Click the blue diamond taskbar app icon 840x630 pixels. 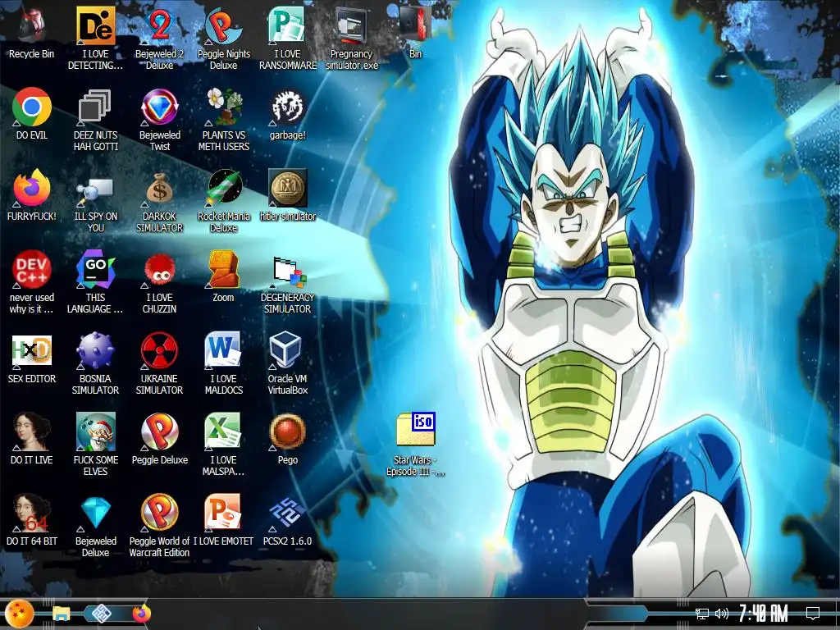click(x=101, y=614)
